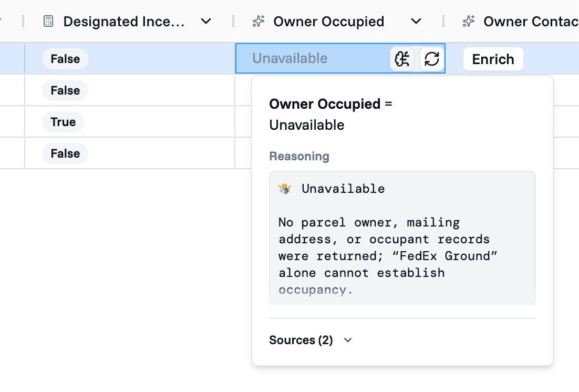Click the Enrich button
The width and height of the screenshot is (579, 392).
click(493, 59)
